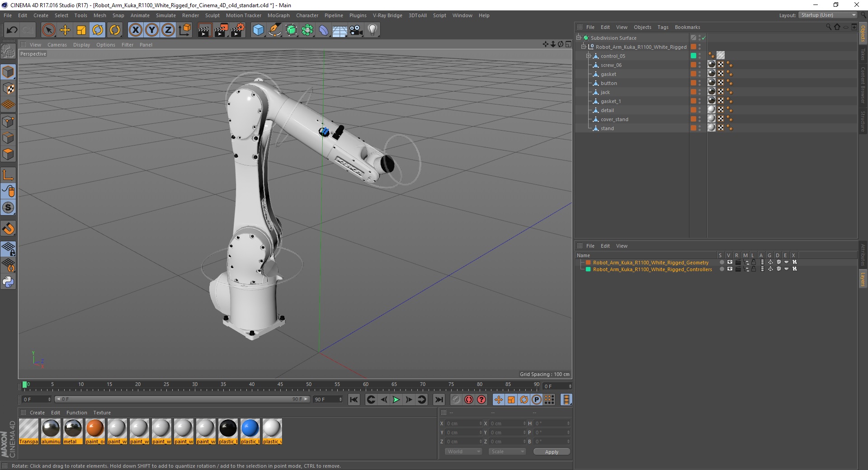Click the Undo arrow icon
This screenshot has height=470, width=868.
pyautogui.click(x=12, y=30)
